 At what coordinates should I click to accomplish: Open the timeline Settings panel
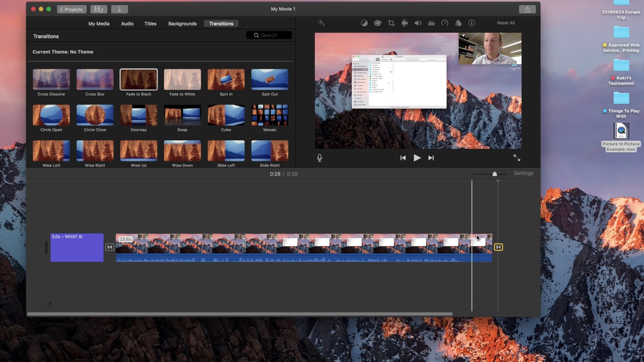[x=523, y=173]
